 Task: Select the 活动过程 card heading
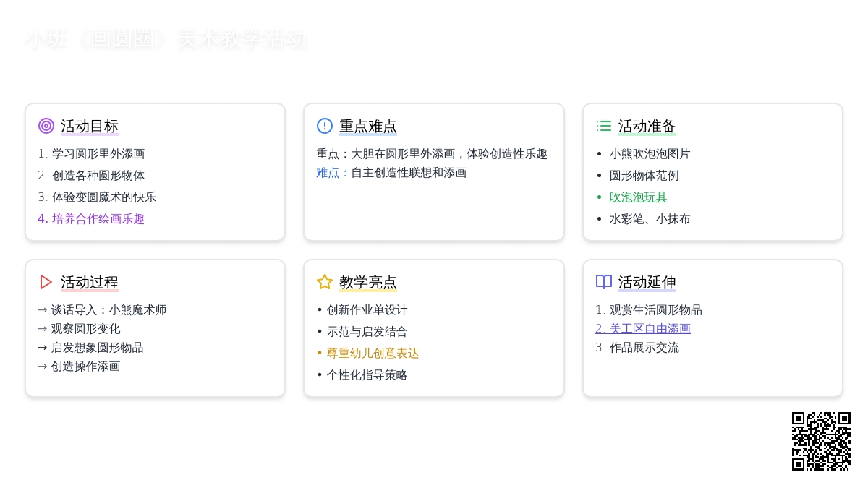(90, 282)
